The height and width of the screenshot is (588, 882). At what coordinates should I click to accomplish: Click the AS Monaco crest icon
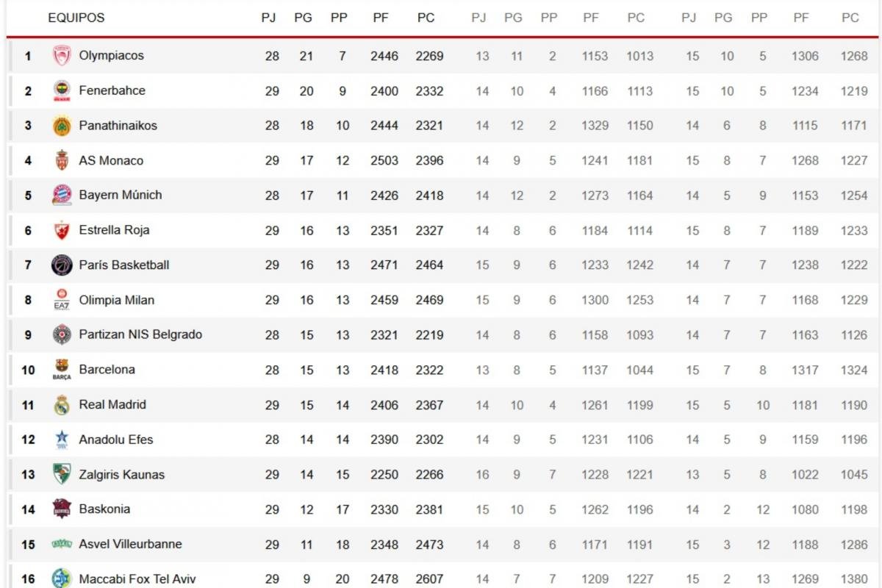tap(62, 161)
